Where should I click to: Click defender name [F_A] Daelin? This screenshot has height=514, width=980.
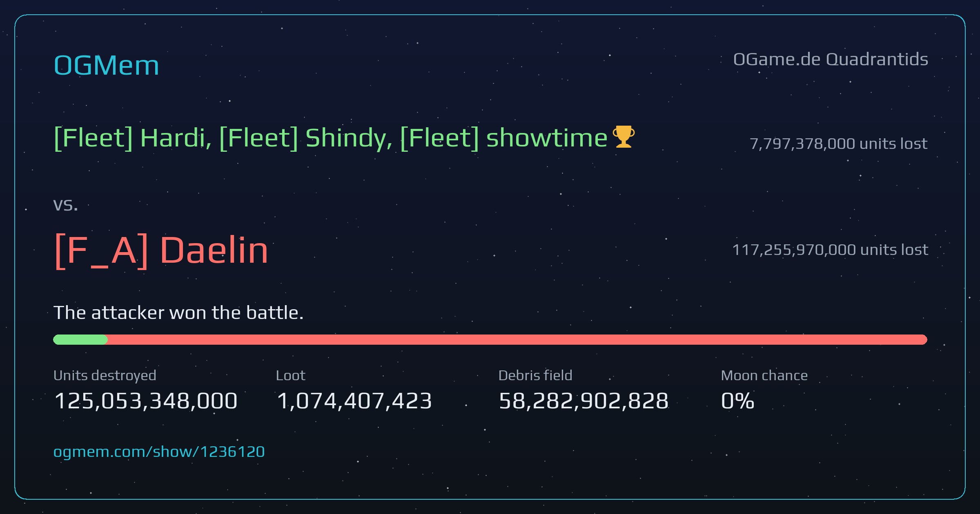[161, 250]
